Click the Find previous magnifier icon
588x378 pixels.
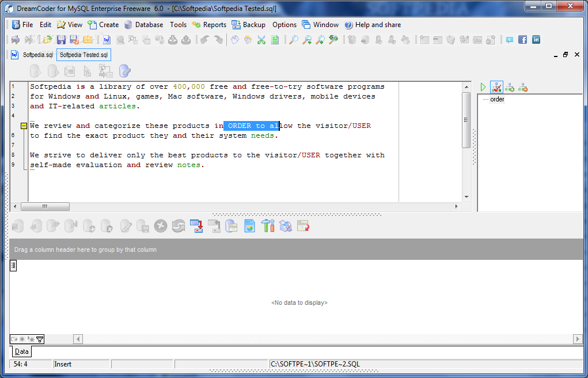pos(320,39)
